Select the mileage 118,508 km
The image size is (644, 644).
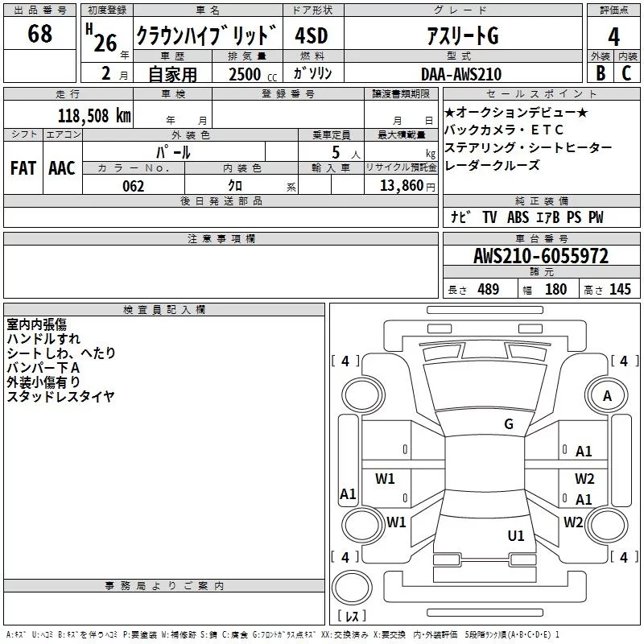pos(94,115)
